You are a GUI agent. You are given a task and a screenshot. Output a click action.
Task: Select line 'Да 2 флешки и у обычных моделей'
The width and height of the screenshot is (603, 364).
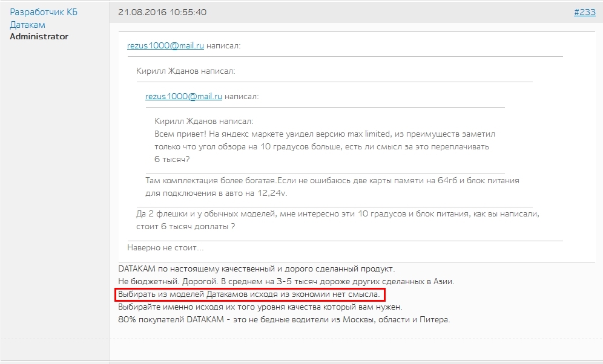[338, 214]
